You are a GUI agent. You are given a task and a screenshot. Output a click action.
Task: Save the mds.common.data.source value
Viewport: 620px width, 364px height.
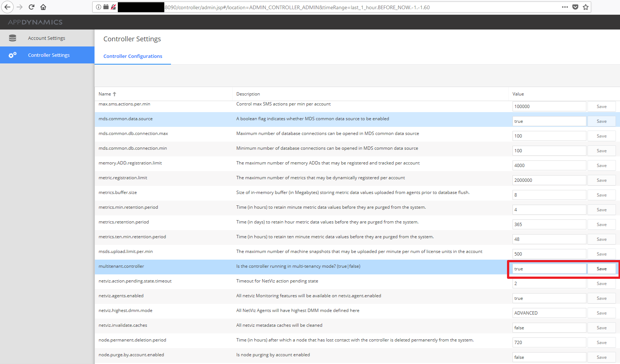[602, 121]
